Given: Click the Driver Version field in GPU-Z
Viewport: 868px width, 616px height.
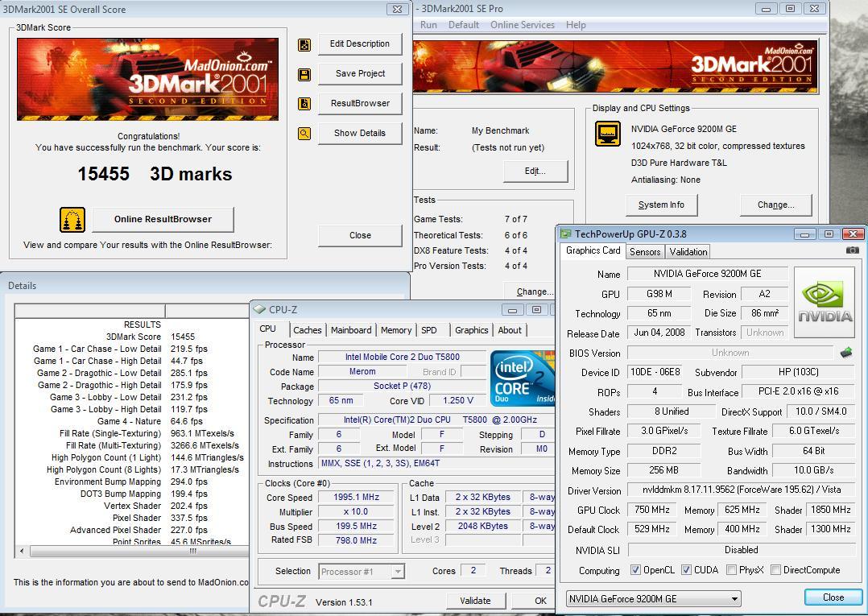Looking at the screenshot, I should [742, 490].
